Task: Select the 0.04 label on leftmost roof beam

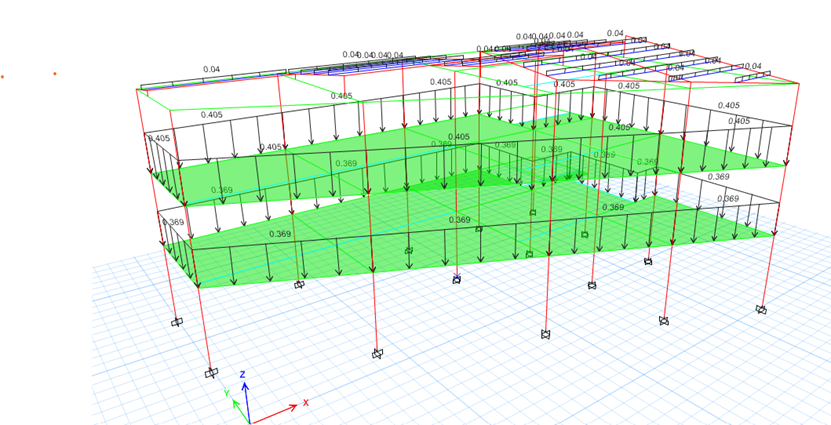Action: click(212, 69)
